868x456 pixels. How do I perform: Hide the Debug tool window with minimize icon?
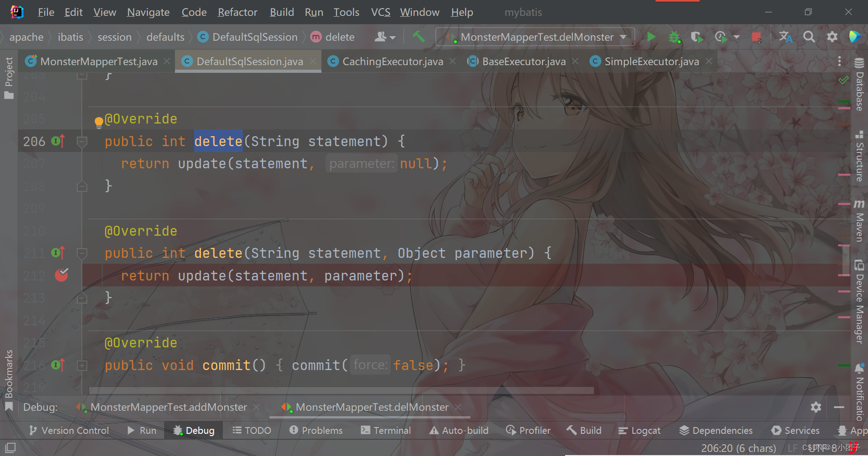point(839,407)
